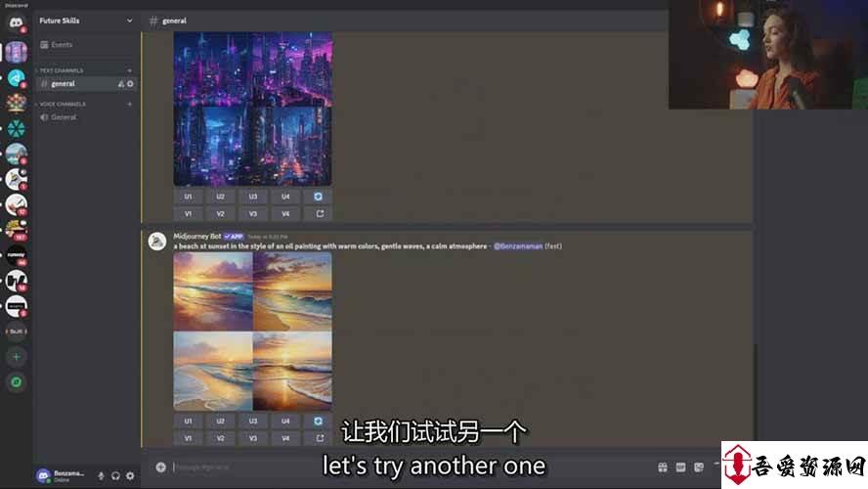Open the beach sunset image grid
This screenshot has width=868, height=489.
(x=252, y=331)
